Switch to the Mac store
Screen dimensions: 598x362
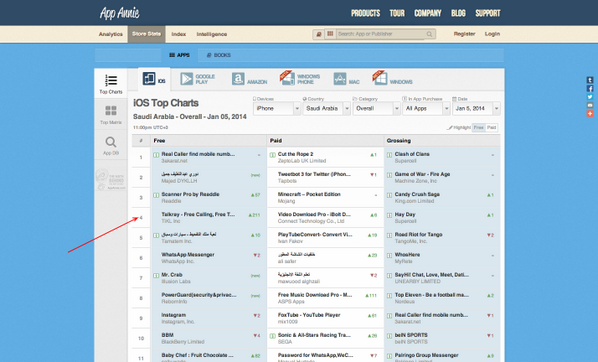click(x=346, y=79)
